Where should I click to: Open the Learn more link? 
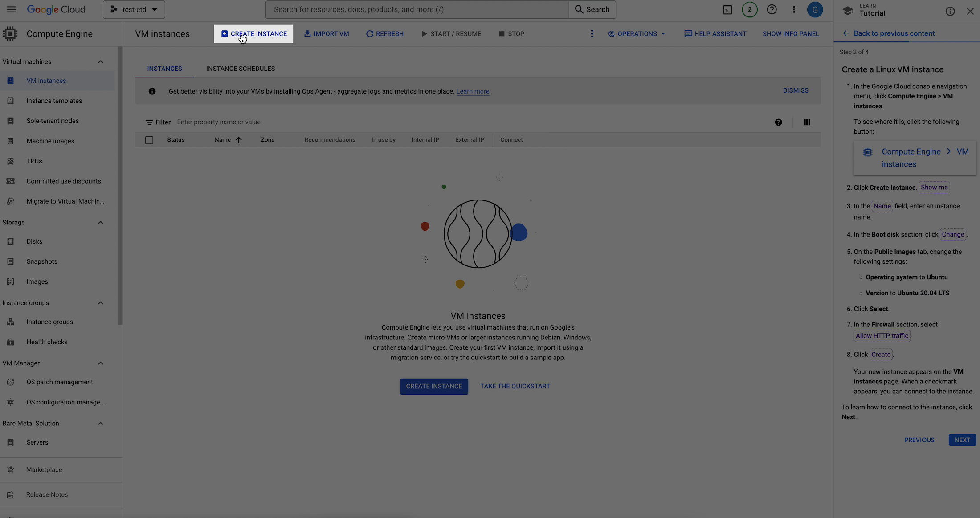point(473,91)
